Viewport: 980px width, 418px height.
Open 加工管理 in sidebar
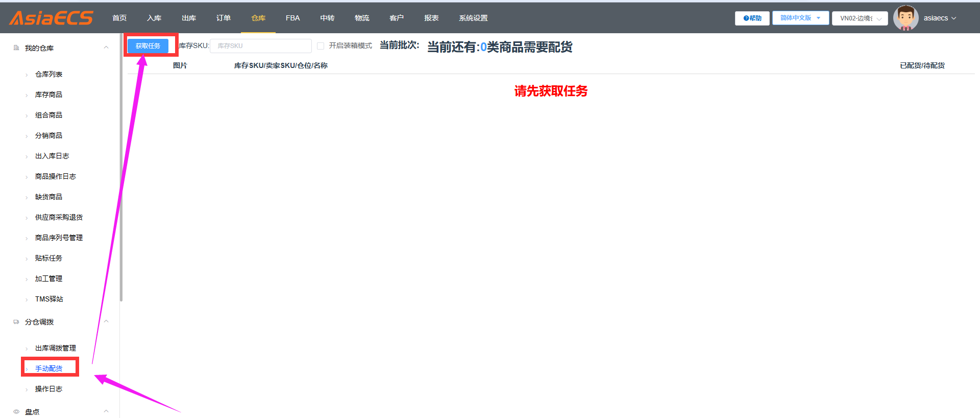coord(49,278)
